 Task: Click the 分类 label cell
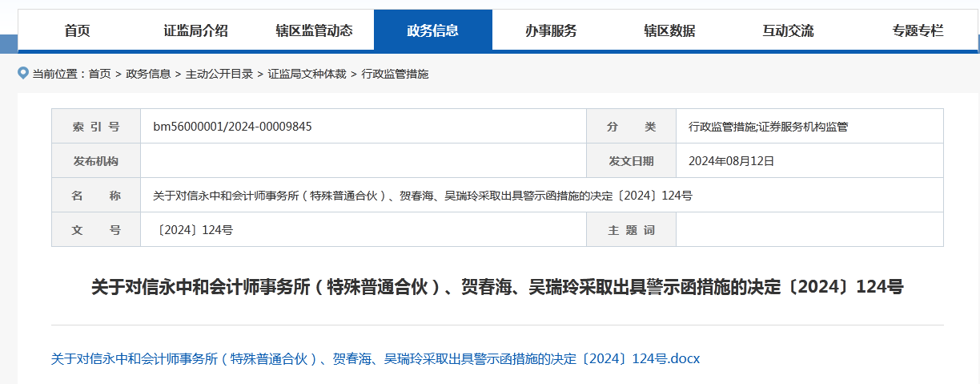[x=631, y=127]
